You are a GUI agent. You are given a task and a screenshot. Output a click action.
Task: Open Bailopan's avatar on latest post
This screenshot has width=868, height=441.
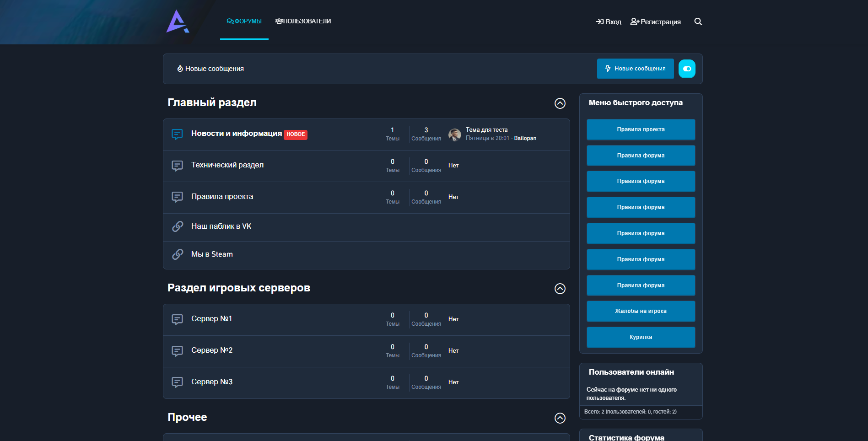(x=454, y=134)
